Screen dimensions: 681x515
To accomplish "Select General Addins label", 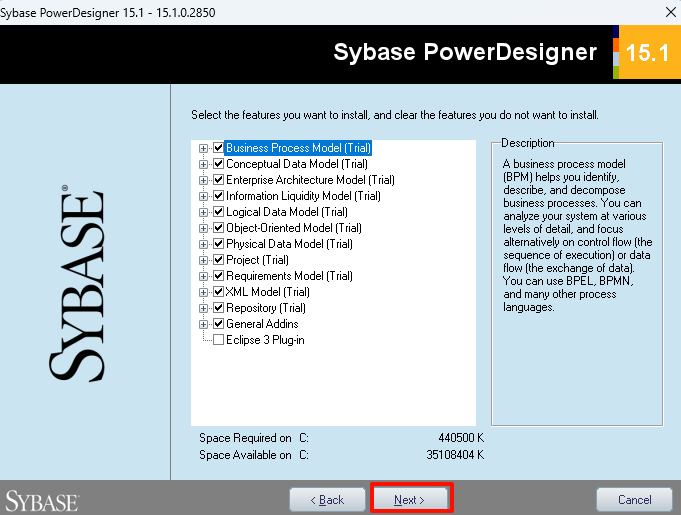I will point(262,324).
